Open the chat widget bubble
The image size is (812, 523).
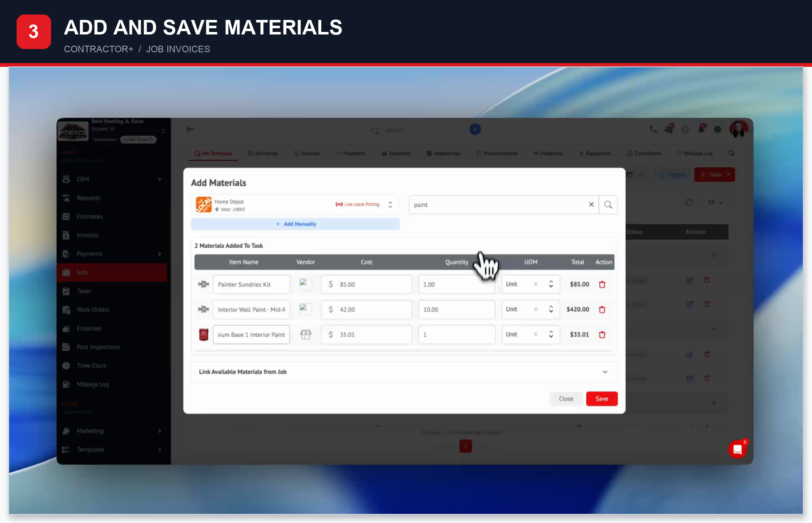[x=738, y=449]
